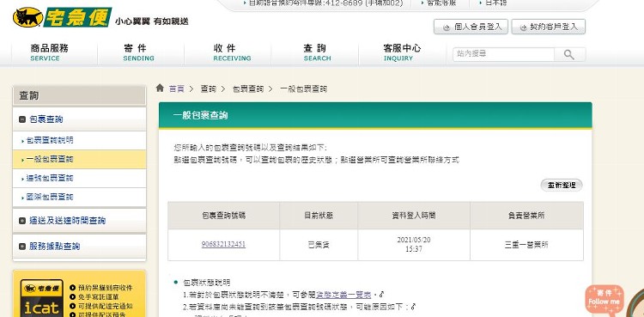The width and height of the screenshot is (644, 317).
Task: Click 三重一營業所 office cell
Action: 526,245
